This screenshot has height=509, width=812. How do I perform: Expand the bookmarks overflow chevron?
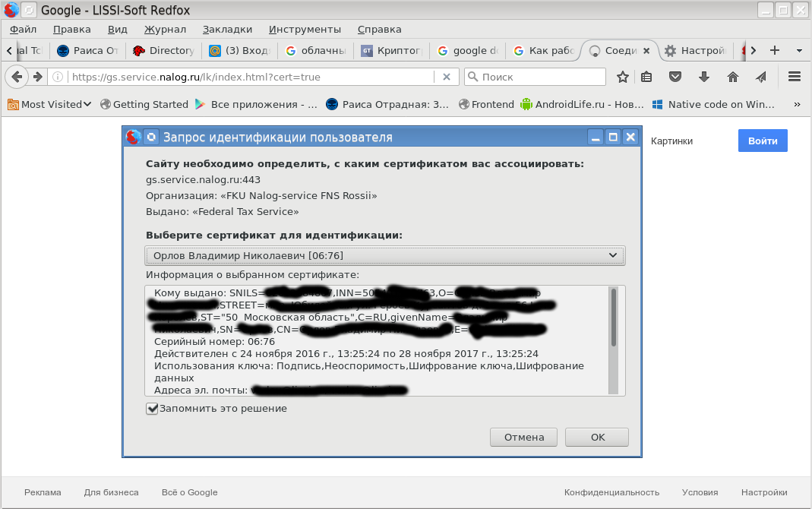point(798,104)
